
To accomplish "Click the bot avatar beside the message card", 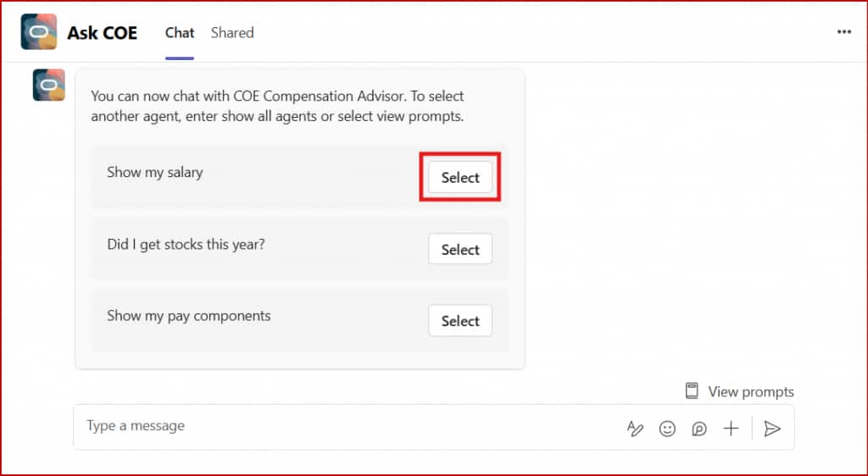I will tap(48, 85).
